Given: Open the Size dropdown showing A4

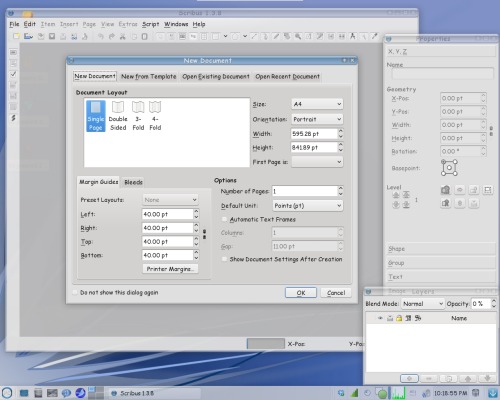Looking at the screenshot, I should pos(317,104).
